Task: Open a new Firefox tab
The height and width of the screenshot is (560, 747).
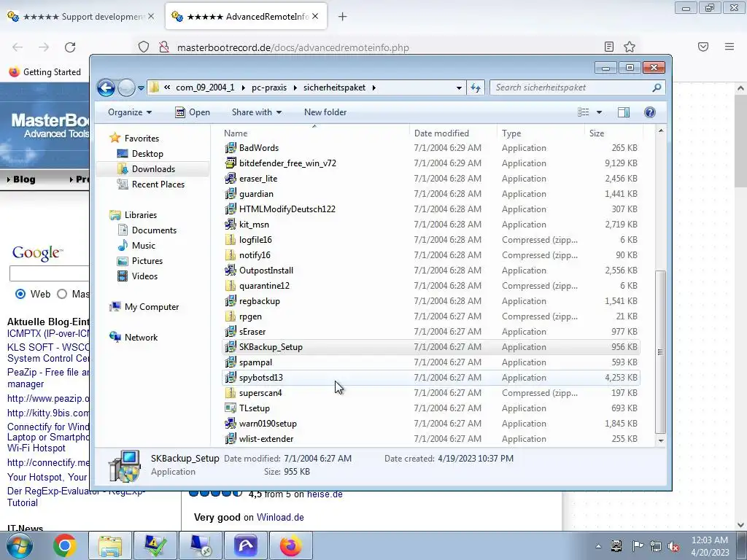Action: (x=342, y=17)
